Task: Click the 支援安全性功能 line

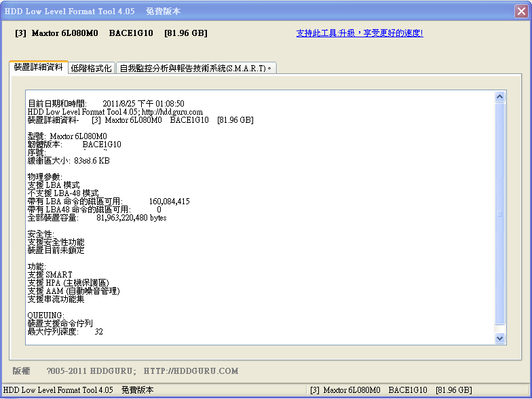Action: tap(56, 242)
